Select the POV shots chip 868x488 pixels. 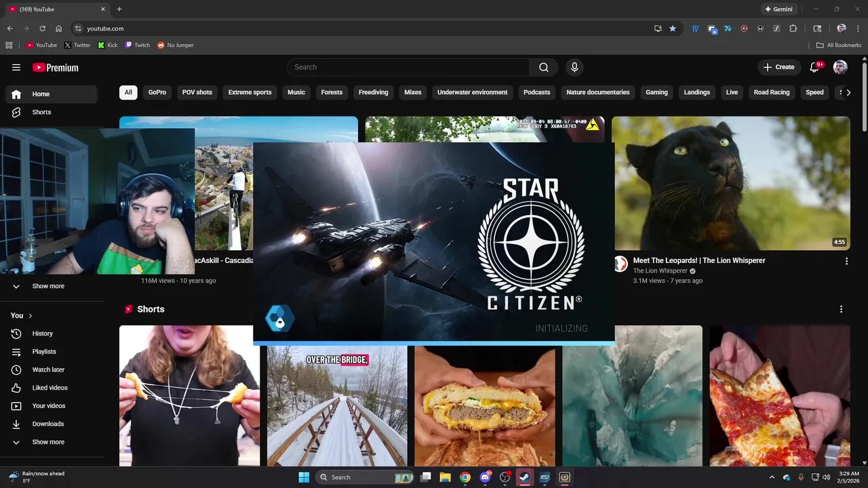(197, 92)
